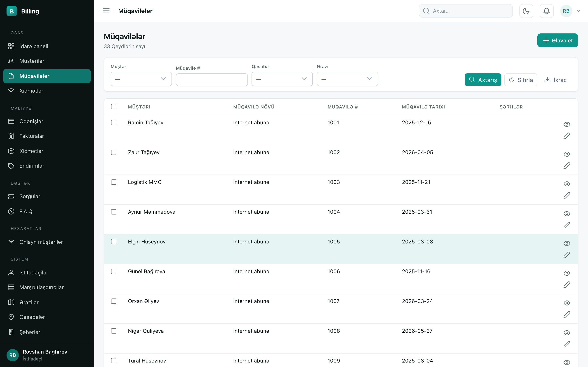Click the Müqavilə # filter input field

click(x=212, y=80)
